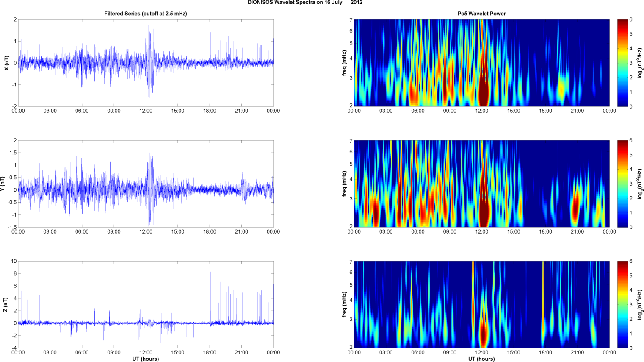Click the colorbar beside the Z spectrogram
The image size is (644, 362).
622,304
